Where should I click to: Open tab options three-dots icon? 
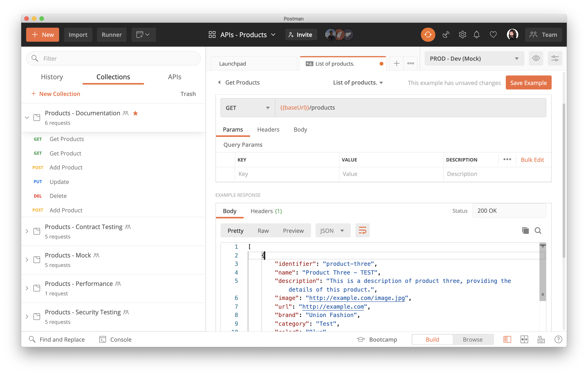point(411,64)
